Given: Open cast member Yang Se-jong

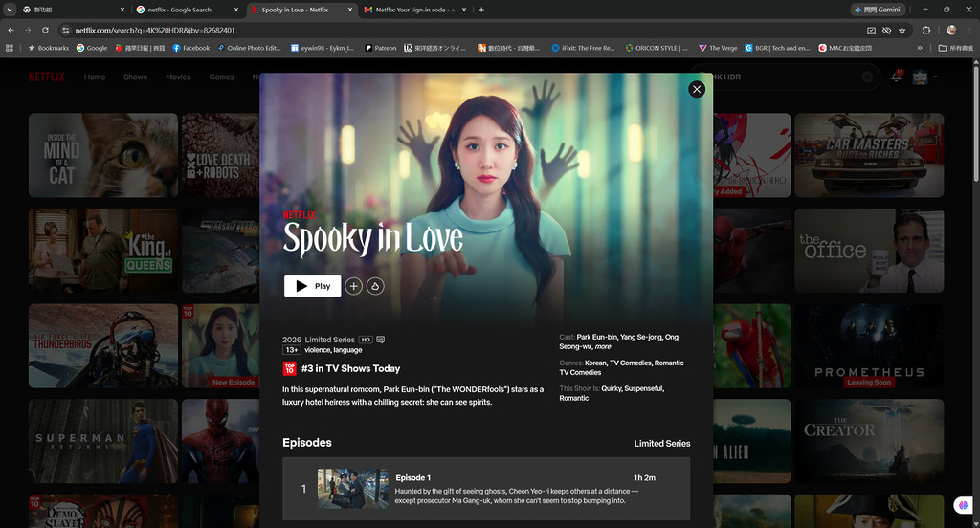Looking at the screenshot, I should pyautogui.click(x=640, y=337).
